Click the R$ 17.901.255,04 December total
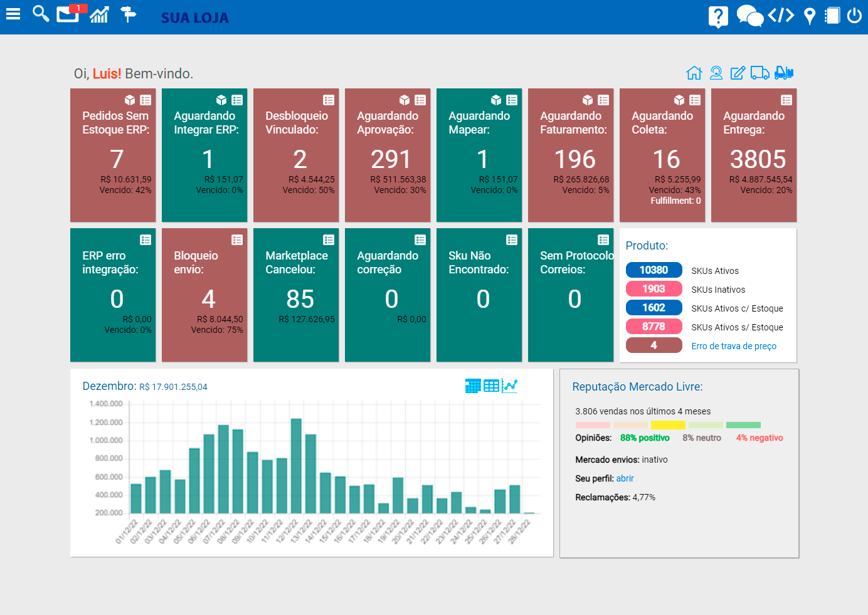 [x=173, y=387]
